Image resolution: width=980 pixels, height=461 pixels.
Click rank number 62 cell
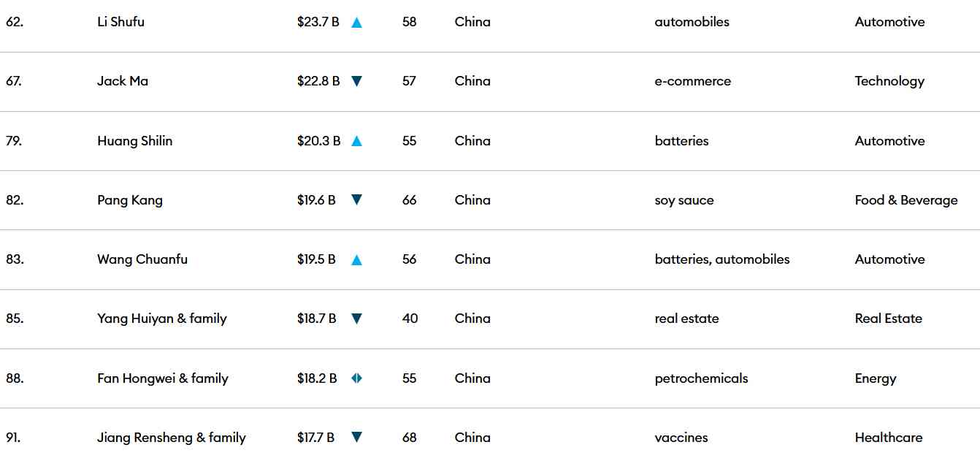[x=15, y=22]
